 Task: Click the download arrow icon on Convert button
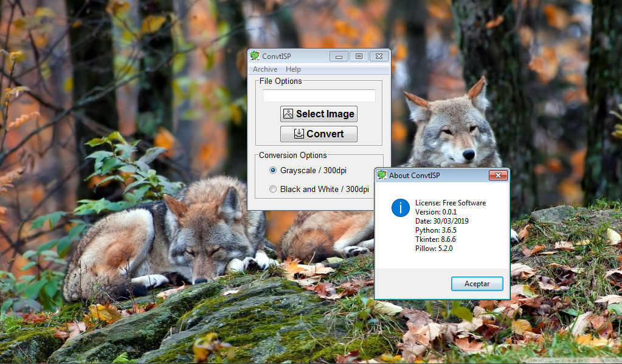pyautogui.click(x=299, y=134)
